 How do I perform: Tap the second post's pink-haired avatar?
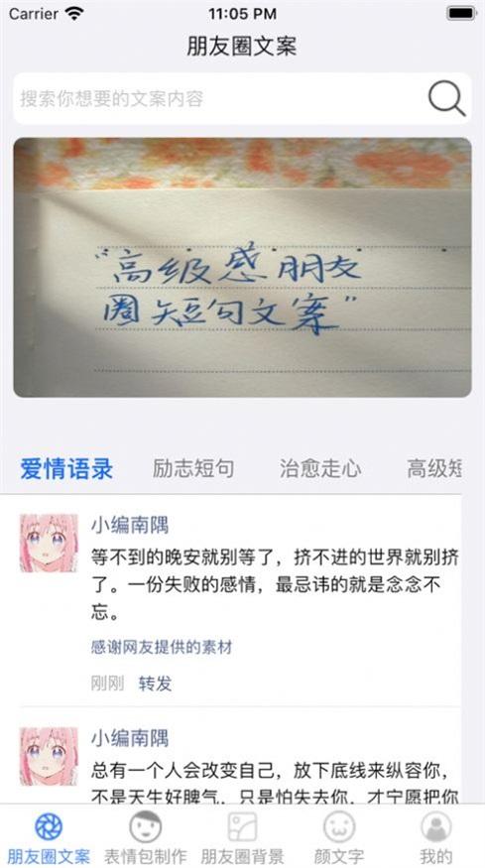coord(50,756)
